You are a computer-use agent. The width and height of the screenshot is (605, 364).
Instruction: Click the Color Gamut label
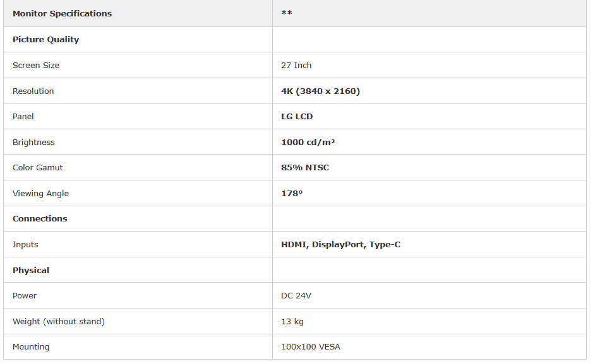pos(38,167)
